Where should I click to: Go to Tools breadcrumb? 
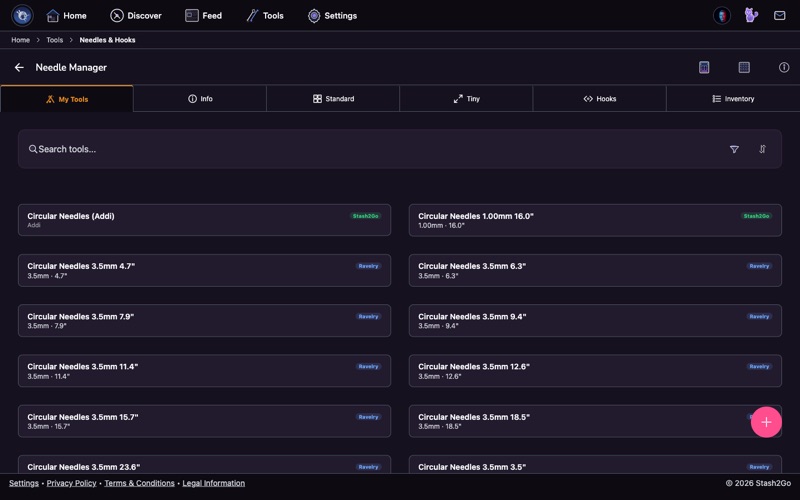pyautogui.click(x=55, y=40)
